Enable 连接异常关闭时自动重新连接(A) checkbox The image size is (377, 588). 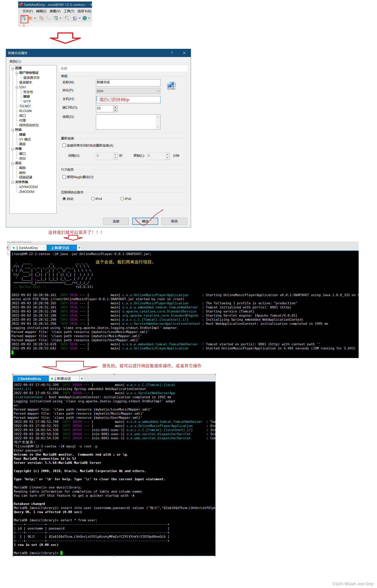click(64, 146)
